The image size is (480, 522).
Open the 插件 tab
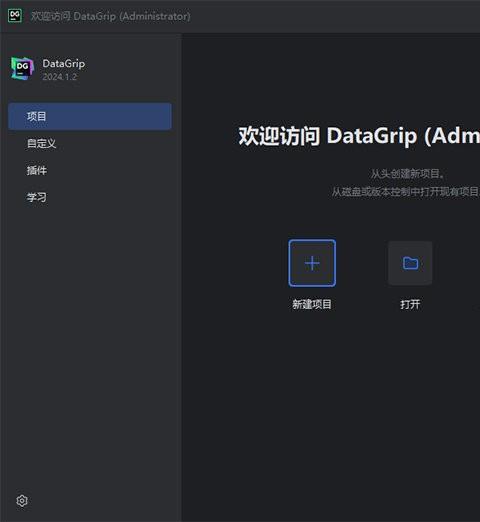pos(90,170)
